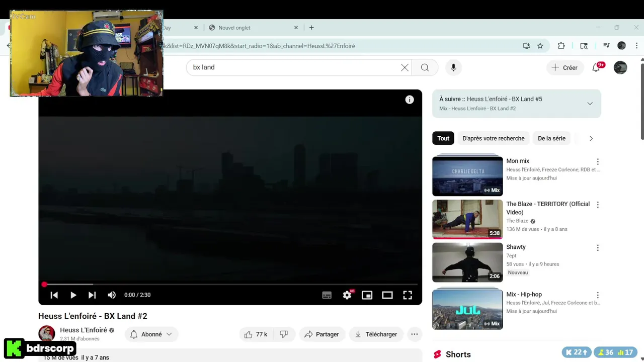This screenshot has height=362, width=644.
Task: Open options for Mix - Hip-hop
Action: click(x=598, y=295)
